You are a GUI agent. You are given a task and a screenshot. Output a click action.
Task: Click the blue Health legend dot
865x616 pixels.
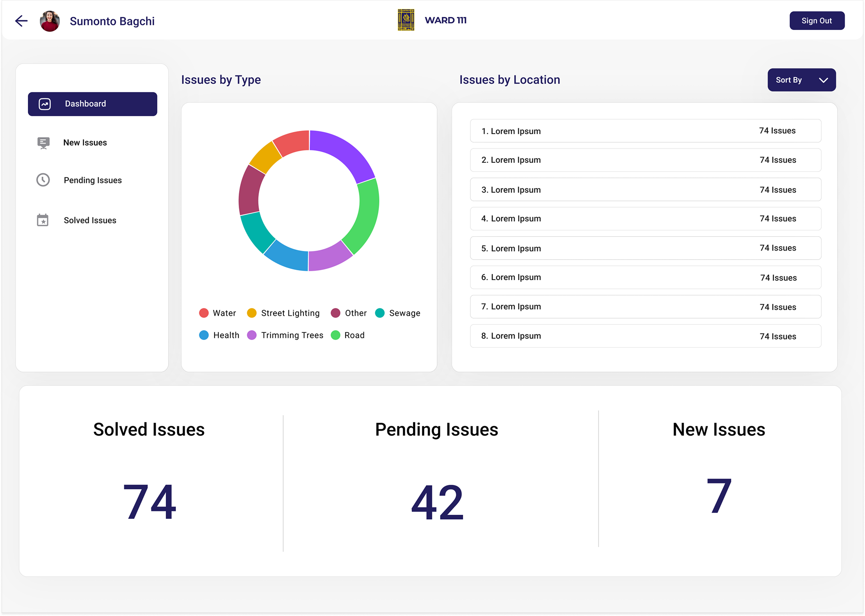[x=204, y=335]
